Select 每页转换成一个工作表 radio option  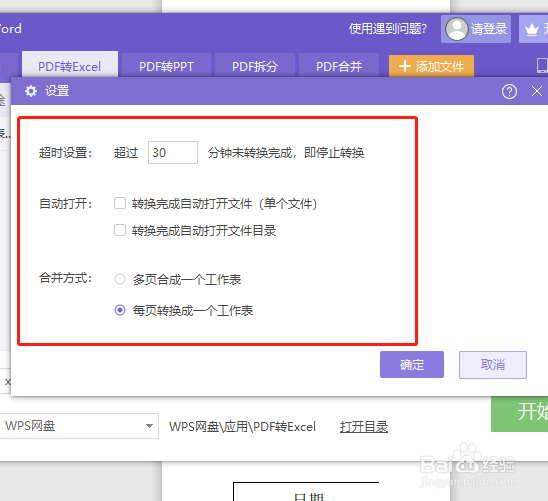tap(120, 310)
